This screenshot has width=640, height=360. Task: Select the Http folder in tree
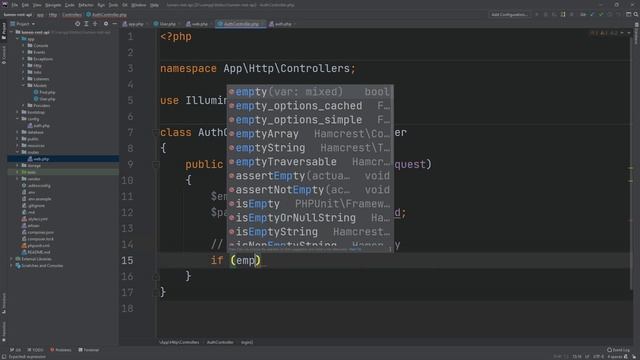(x=35, y=66)
